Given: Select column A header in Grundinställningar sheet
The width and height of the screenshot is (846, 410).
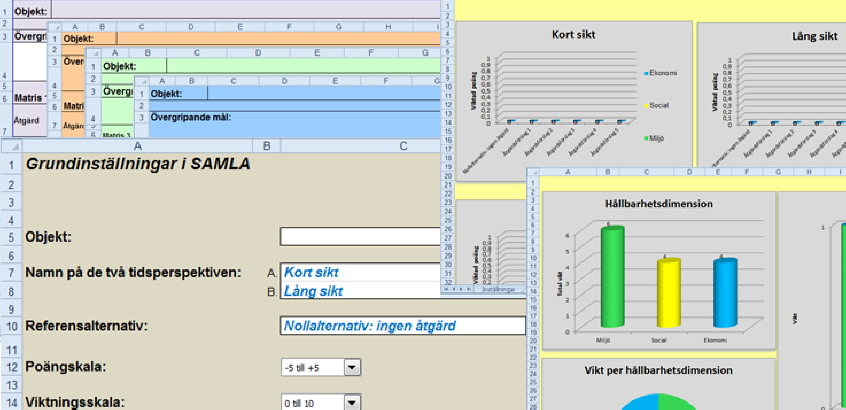Looking at the screenshot, I should pos(138,146).
